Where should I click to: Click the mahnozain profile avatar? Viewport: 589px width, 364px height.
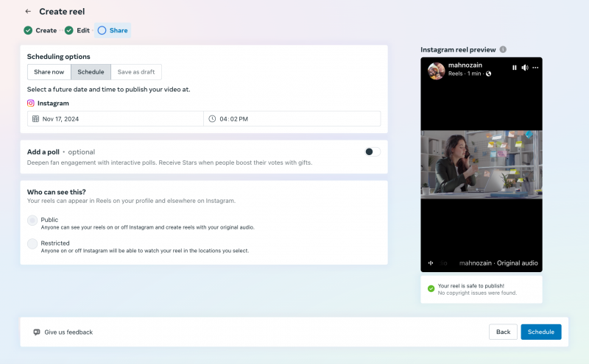(x=436, y=71)
